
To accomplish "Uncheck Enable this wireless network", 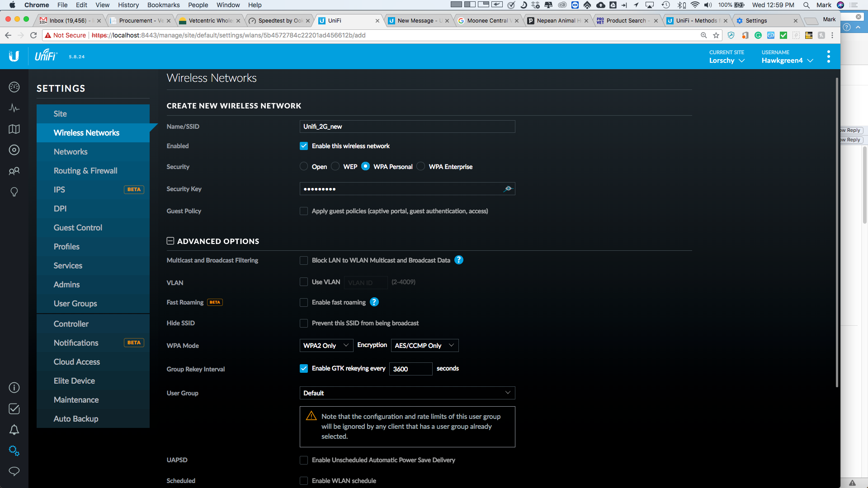I will click(x=304, y=146).
